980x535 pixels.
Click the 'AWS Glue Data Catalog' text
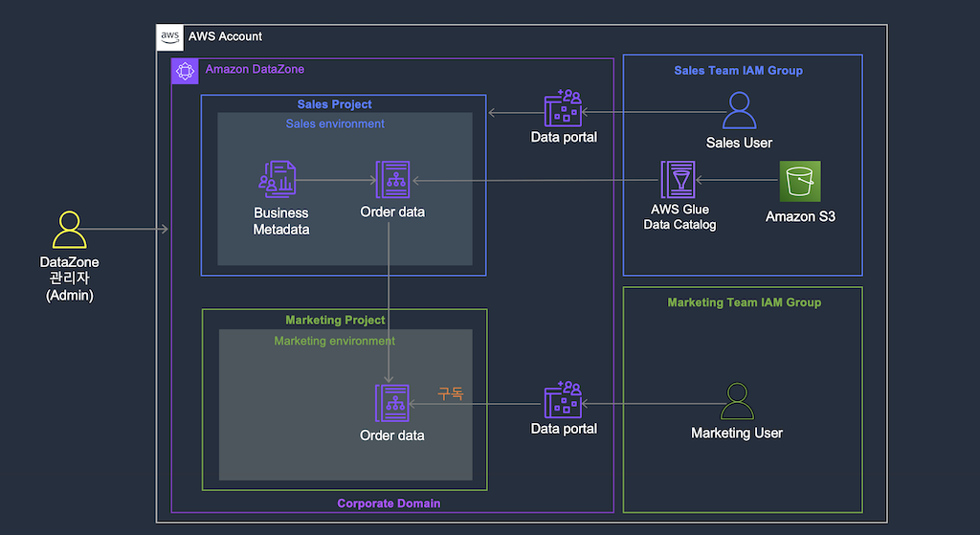680,217
